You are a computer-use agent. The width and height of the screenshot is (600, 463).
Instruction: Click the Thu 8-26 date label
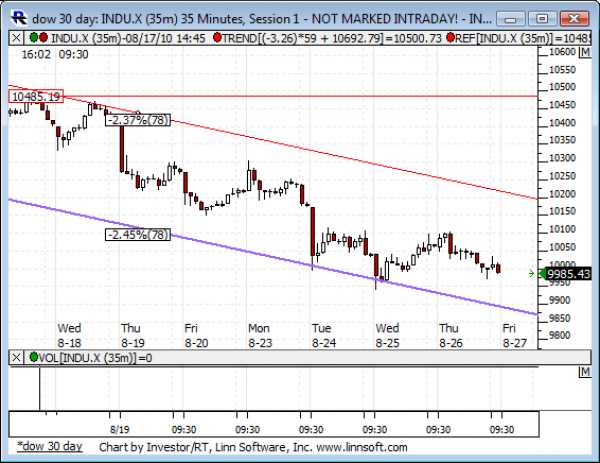[451, 336]
